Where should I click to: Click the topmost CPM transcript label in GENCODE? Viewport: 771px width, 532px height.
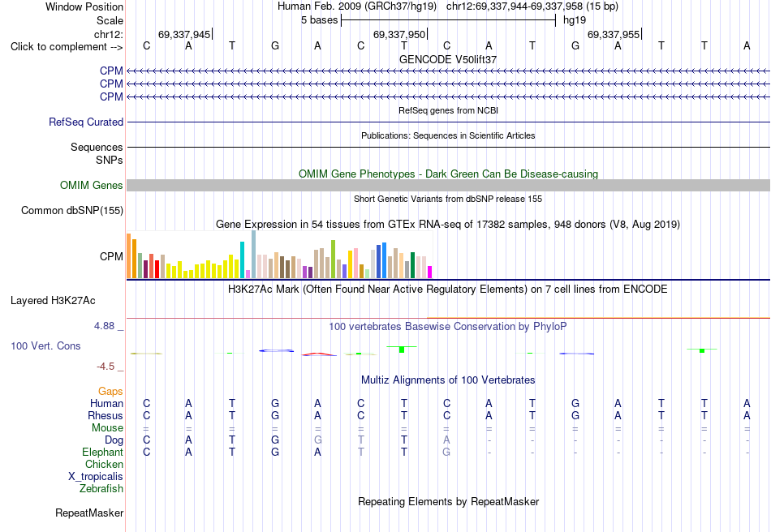111,71
